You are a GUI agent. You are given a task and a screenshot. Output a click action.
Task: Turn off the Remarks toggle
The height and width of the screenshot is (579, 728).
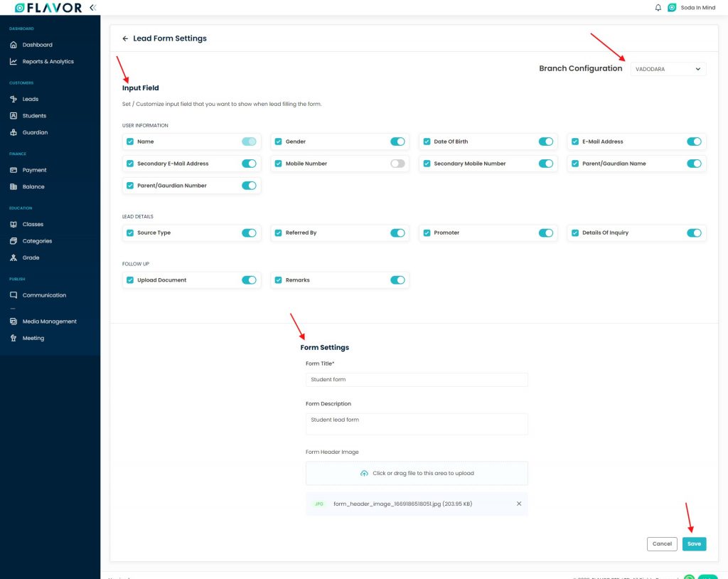(397, 280)
